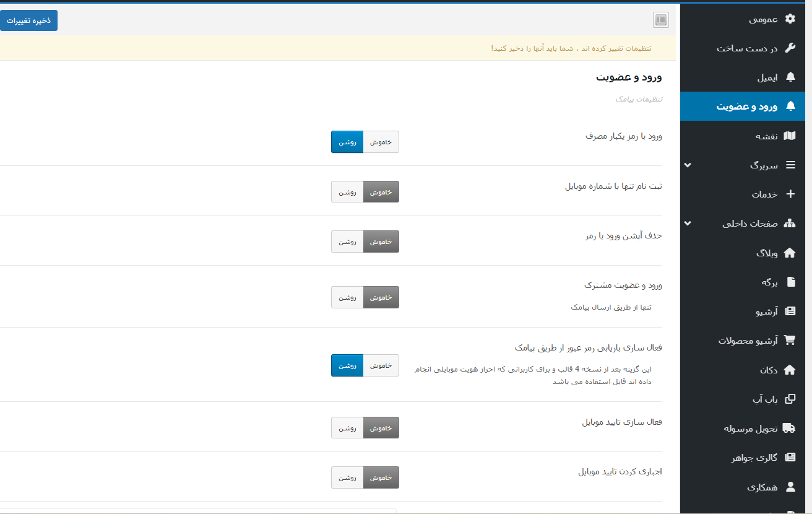The image size is (812, 514).
Task: Turn on 'ورود و عضویت مشترک'
Action: [x=347, y=297]
